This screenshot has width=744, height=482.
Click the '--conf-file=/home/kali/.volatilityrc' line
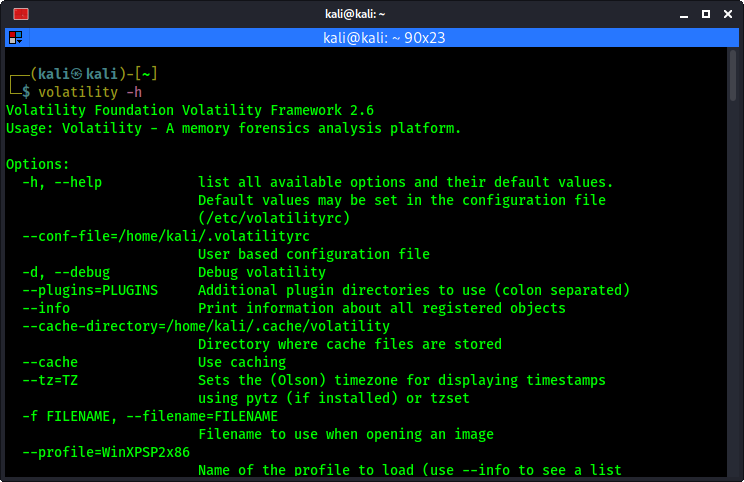click(166, 236)
